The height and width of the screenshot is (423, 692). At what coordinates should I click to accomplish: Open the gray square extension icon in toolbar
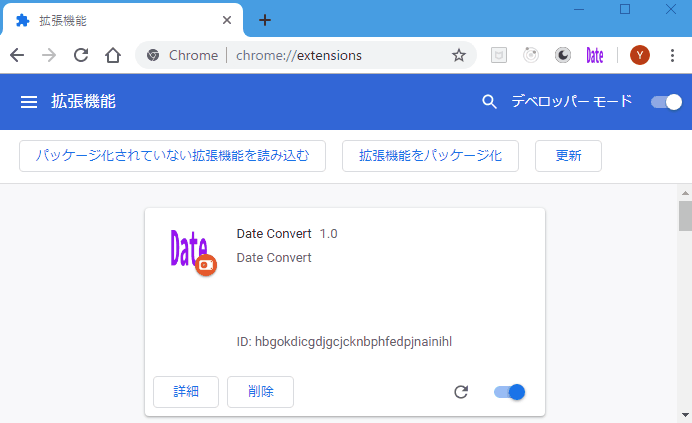[499, 55]
